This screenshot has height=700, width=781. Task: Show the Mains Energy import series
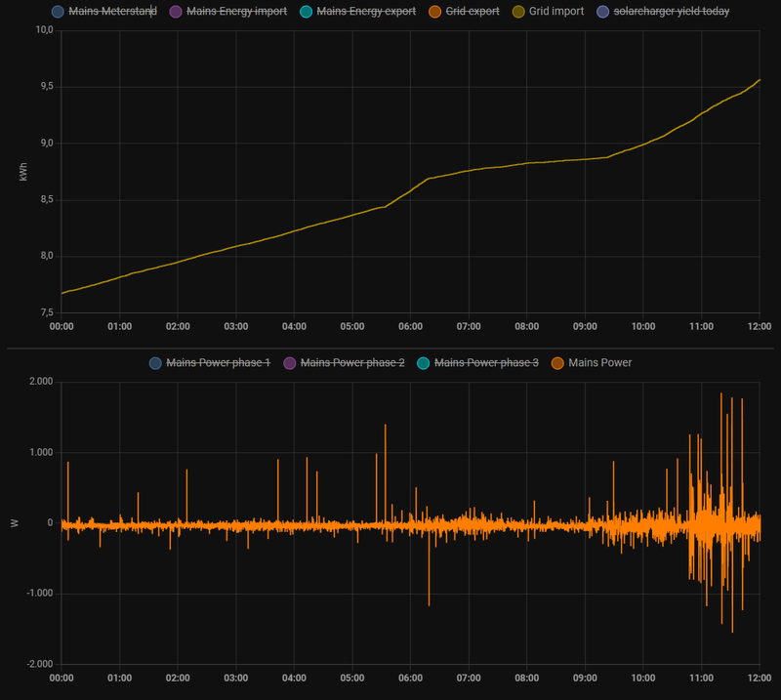point(236,11)
